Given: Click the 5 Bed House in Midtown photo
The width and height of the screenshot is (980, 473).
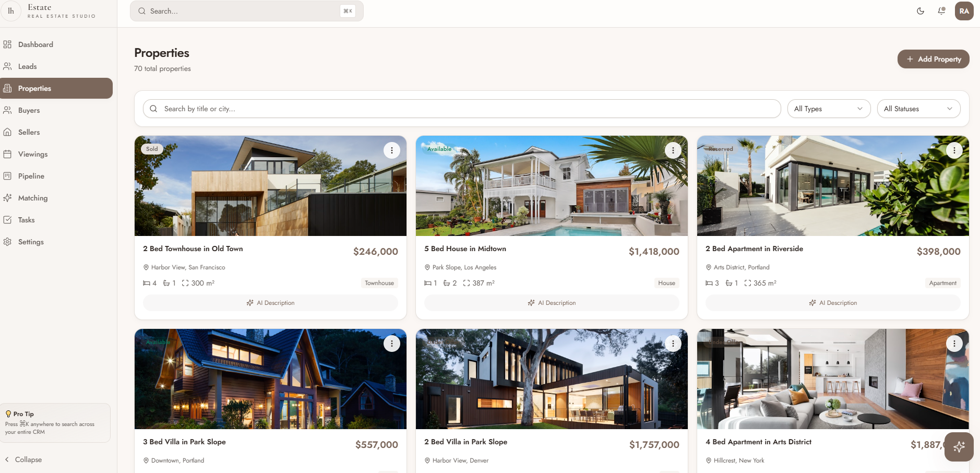Looking at the screenshot, I should point(552,186).
